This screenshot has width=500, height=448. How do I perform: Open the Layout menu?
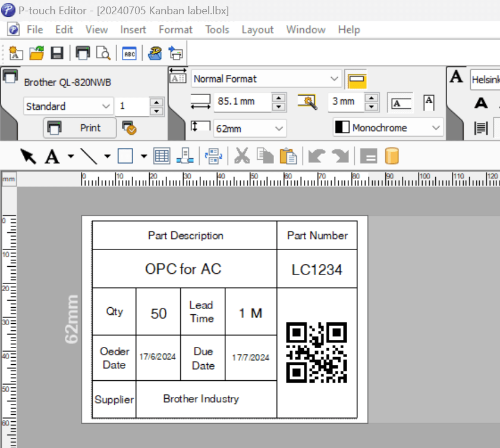point(257,30)
